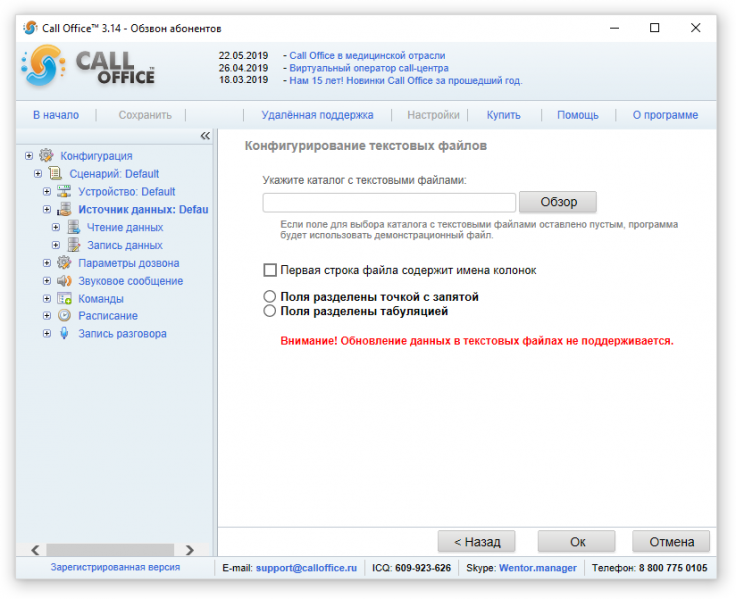Select Параметры дозвона tree label
Screen dimensions: 736x599
(x=129, y=263)
